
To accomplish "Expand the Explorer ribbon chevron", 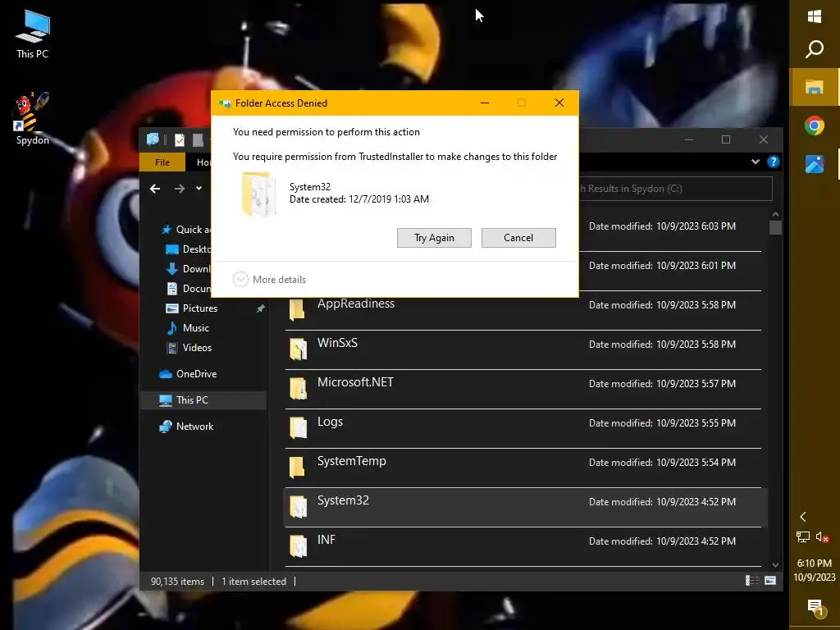I will tap(756, 162).
